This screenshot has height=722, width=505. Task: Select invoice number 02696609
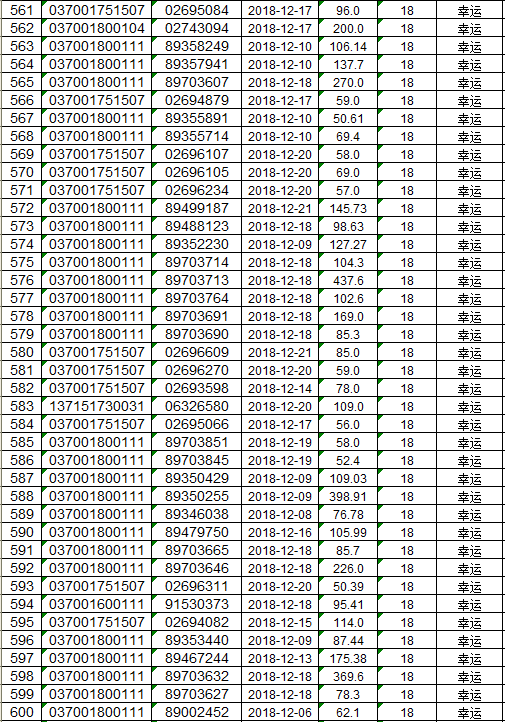pos(197,352)
